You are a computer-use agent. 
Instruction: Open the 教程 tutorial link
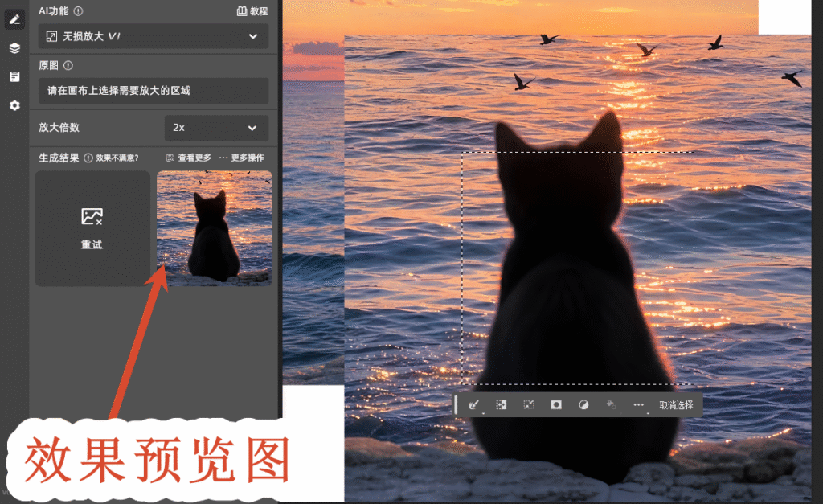[x=252, y=11]
